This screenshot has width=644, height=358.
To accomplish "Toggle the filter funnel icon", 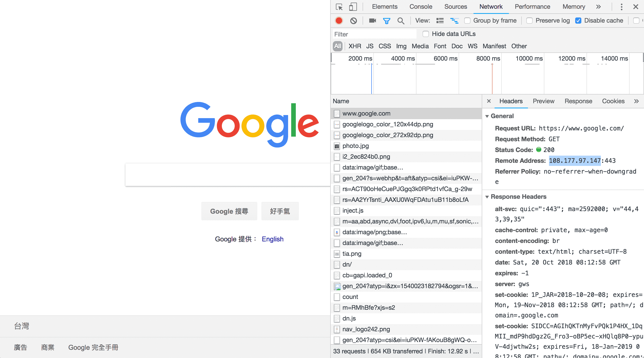I will pos(386,21).
